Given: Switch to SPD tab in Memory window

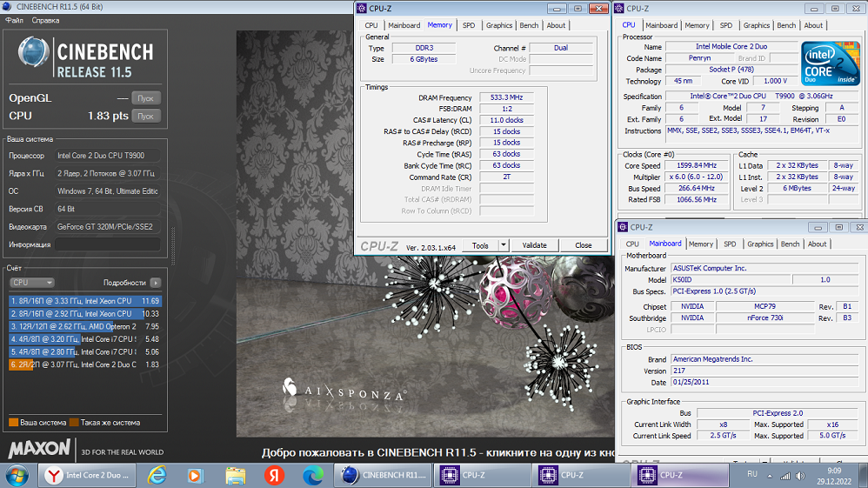Looking at the screenshot, I should pyautogui.click(x=468, y=25).
